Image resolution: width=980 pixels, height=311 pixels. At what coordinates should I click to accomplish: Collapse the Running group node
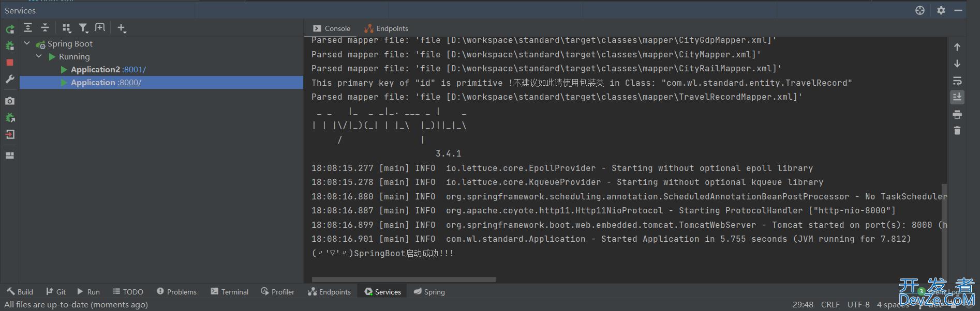point(39,56)
